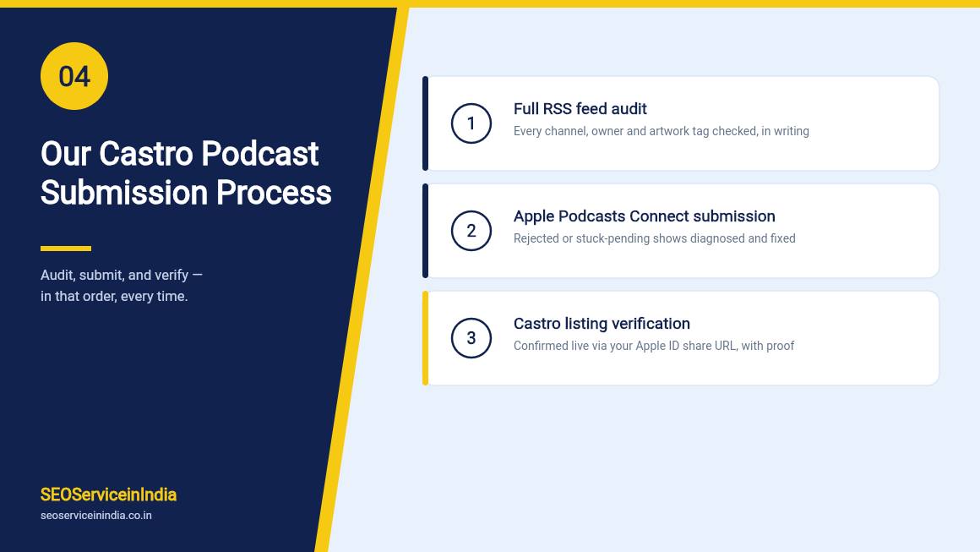Open the seoserviceinindia.co.in link
Viewport: 980px width, 552px height.
click(x=96, y=516)
